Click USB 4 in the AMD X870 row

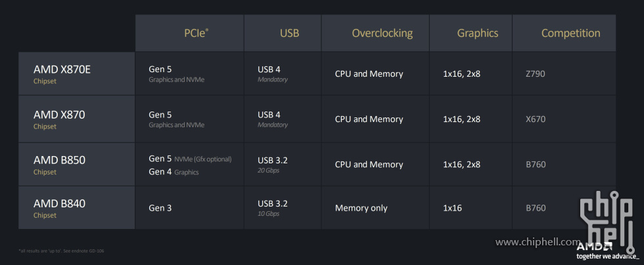269,115
